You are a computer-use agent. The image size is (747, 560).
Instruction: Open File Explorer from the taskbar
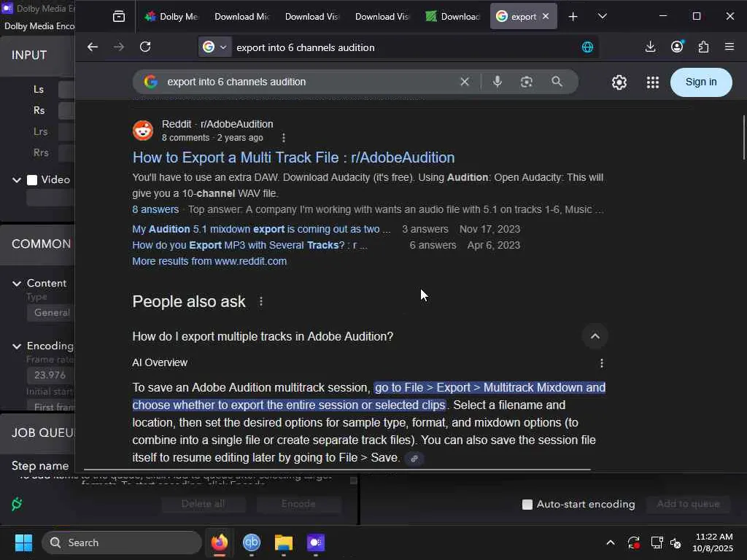(x=284, y=542)
